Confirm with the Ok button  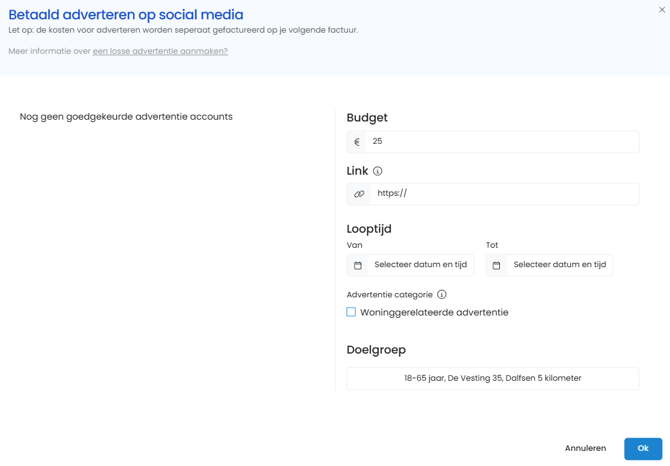[643, 448]
